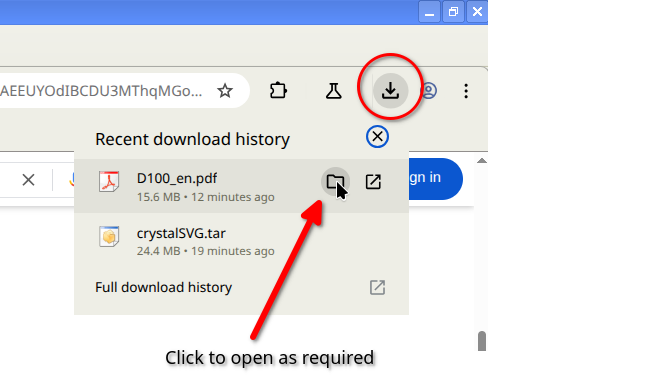Select the crystalSVG.tar download entry
The height and width of the screenshot is (375, 664).
(x=241, y=240)
